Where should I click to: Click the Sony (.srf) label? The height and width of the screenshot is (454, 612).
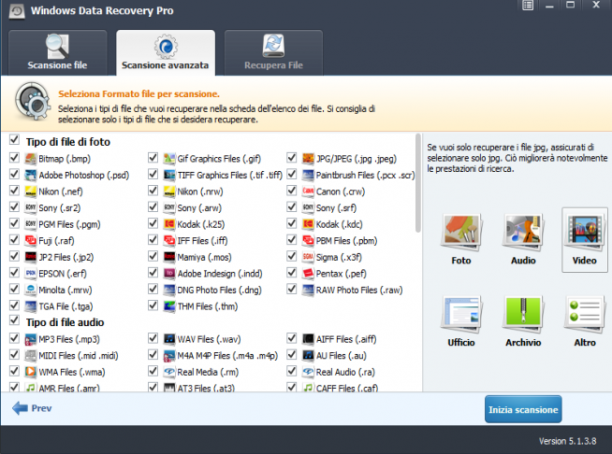[x=336, y=208]
